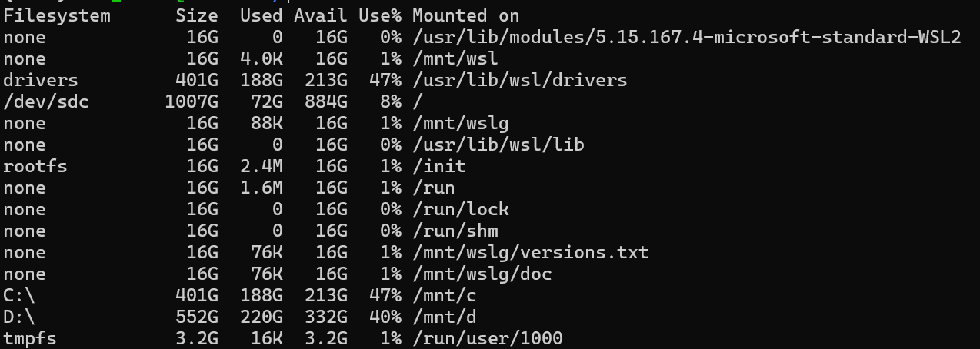Image resolution: width=980 pixels, height=349 pixels.
Task: Click the /mnt/c mount path
Action: click(445, 295)
